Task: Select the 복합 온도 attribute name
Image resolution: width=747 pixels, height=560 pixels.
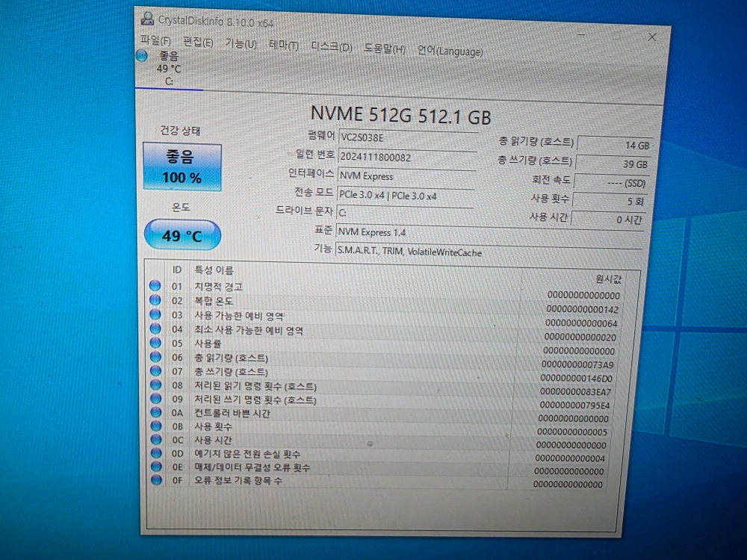Action: (214, 301)
